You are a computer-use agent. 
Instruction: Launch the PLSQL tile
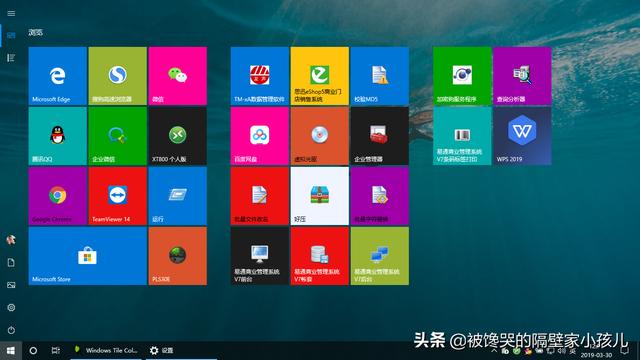(x=178, y=256)
